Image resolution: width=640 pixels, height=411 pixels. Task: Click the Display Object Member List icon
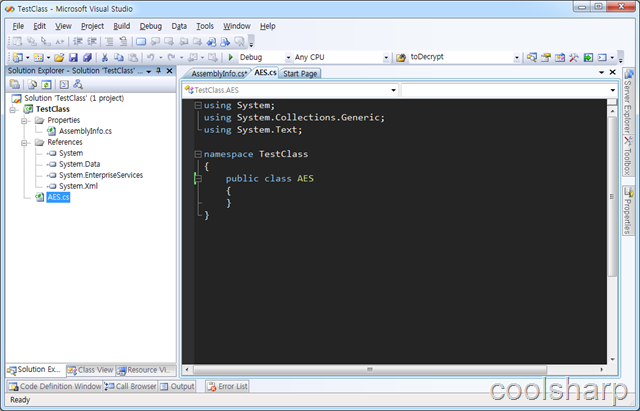coord(17,41)
